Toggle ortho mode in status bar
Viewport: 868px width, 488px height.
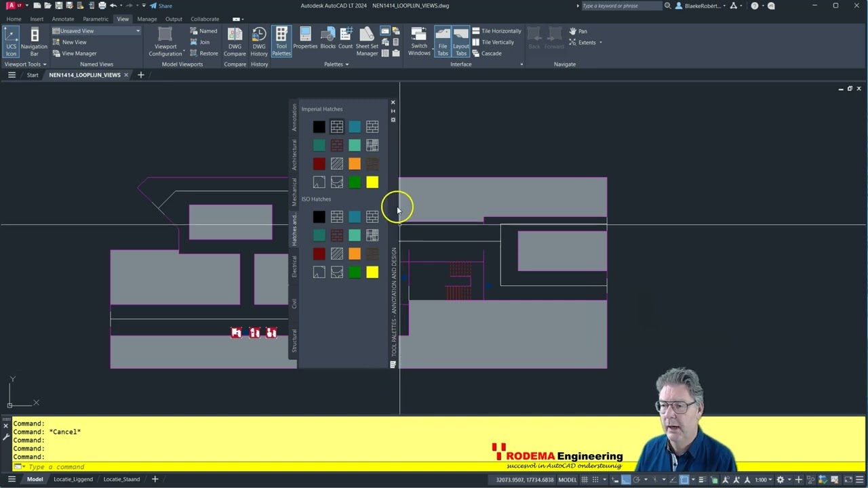click(x=626, y=480)
